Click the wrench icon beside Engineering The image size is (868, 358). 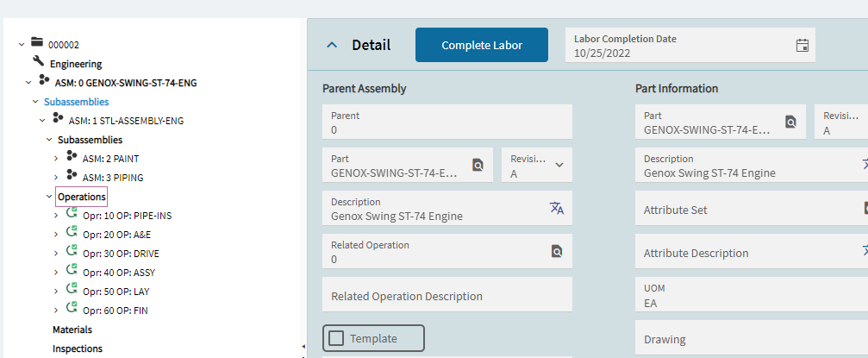point(38,61)
